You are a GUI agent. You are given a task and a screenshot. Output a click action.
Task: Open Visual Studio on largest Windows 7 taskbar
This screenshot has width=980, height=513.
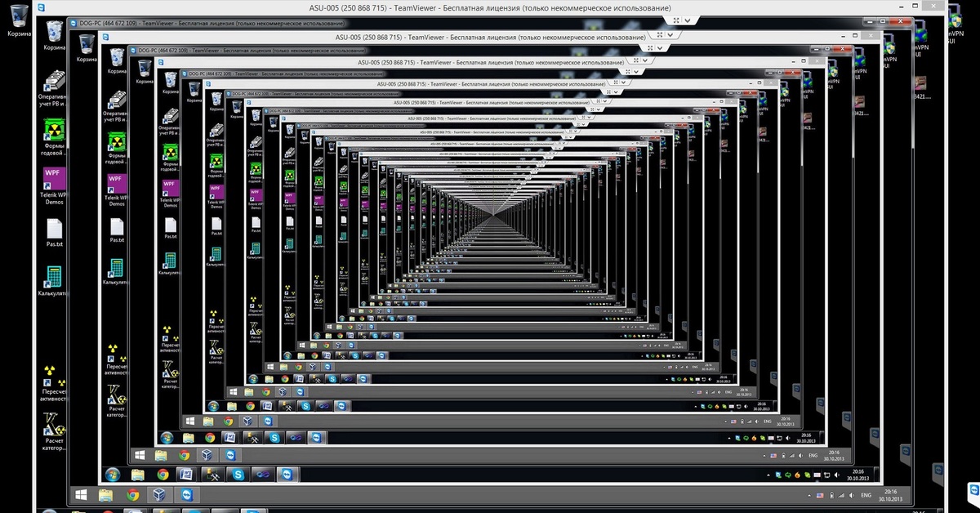[x=263, y=475]
